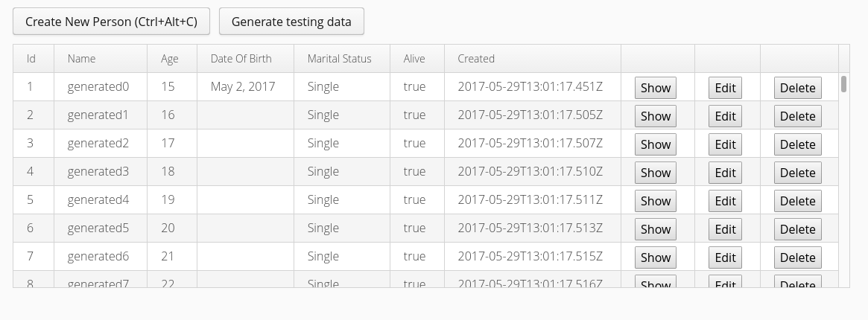Show details for generated1
The image size is (868, 320).
pyautogui.click(x=656, y=116)
